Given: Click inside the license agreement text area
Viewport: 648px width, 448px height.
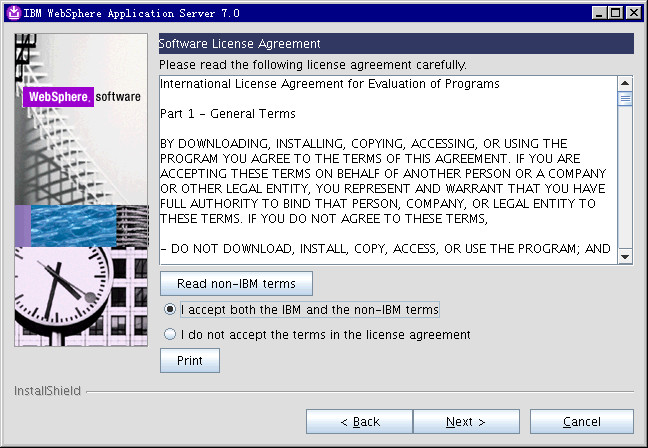Looking at the screenshot, I should 387,180.
